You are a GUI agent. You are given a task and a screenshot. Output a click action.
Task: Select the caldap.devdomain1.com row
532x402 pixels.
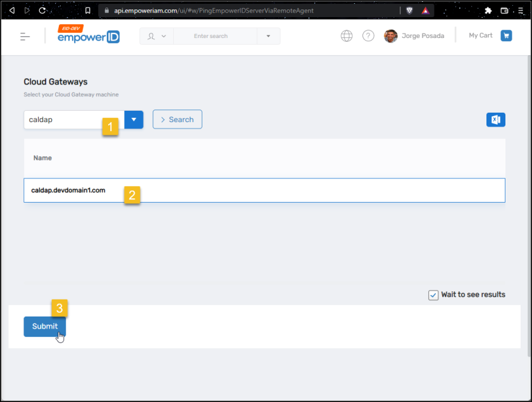264,190
